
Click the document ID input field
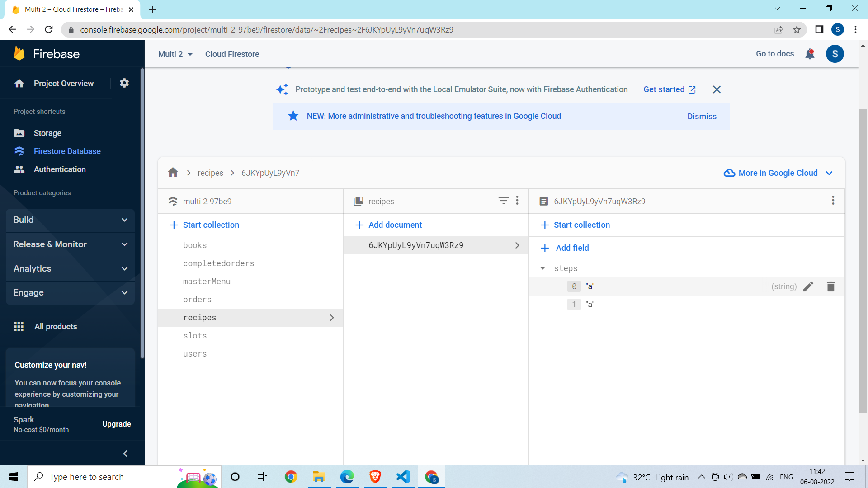415,245
